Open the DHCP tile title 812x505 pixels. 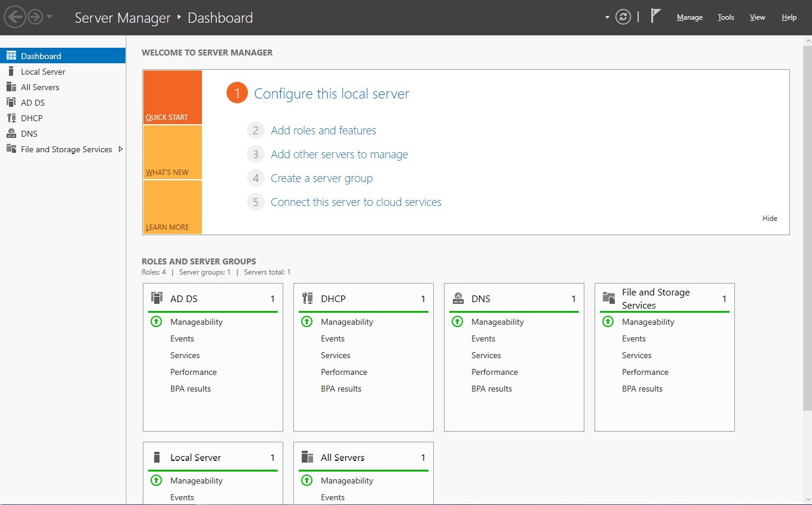point(333,298)
